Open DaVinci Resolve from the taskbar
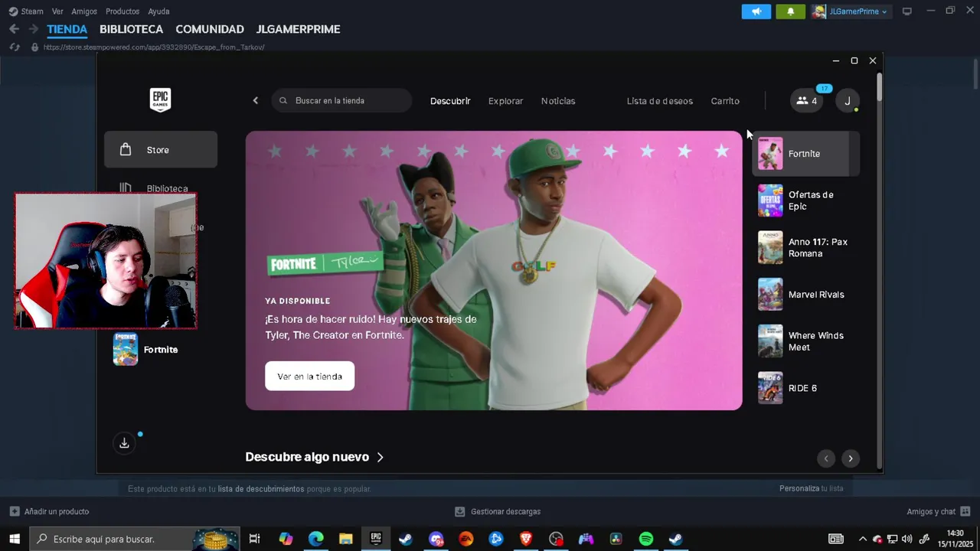Viewport: 980px width, 551px height. click(x=616, y=539)
